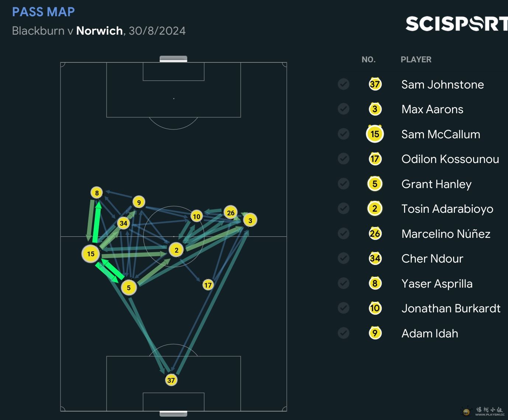
Task: Click the PLAYER column header
Action: coord(416,60)
